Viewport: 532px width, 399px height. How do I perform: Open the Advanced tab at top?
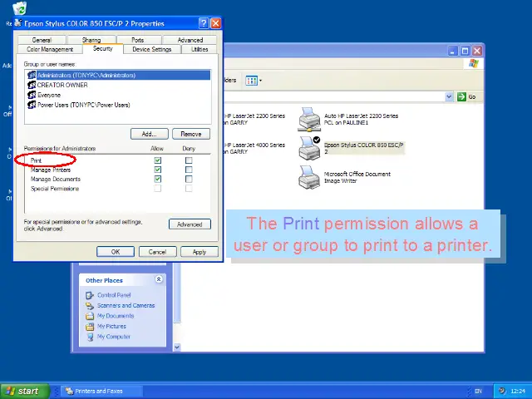tap(190, 40)
